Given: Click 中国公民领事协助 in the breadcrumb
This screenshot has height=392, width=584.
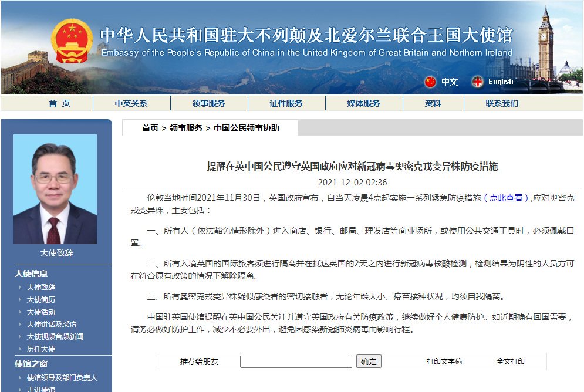Looking at the screenshot, I should tap(247, 128).
